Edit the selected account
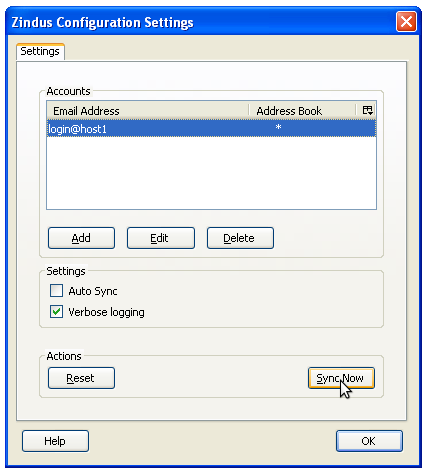This screenshot has width=428, height=473. [x=161, y=238]
